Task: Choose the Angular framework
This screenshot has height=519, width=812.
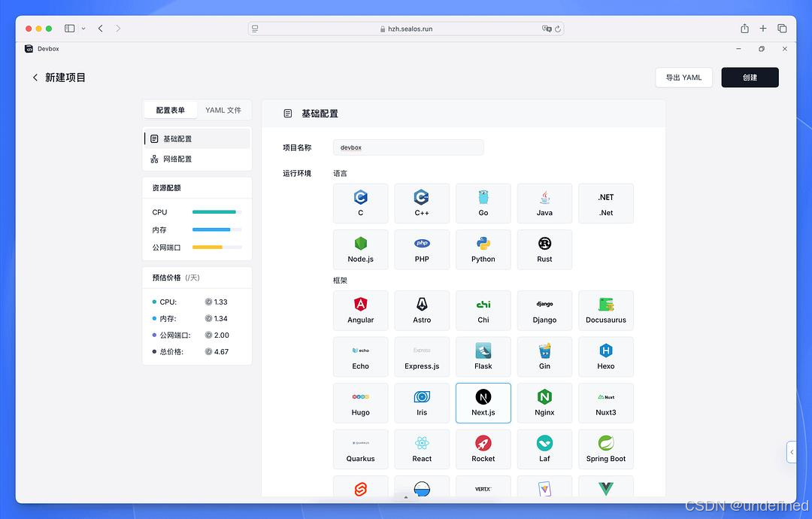Action: (x=360, y=310)
